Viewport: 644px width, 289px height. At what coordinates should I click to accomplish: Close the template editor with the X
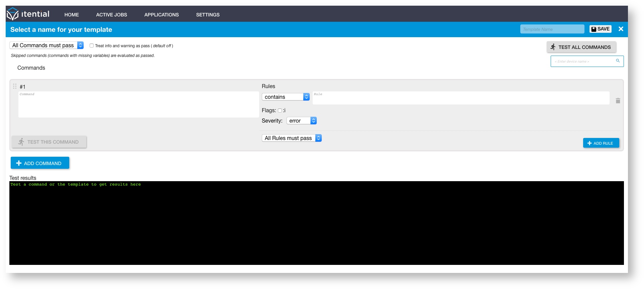(x=621, y=29)
